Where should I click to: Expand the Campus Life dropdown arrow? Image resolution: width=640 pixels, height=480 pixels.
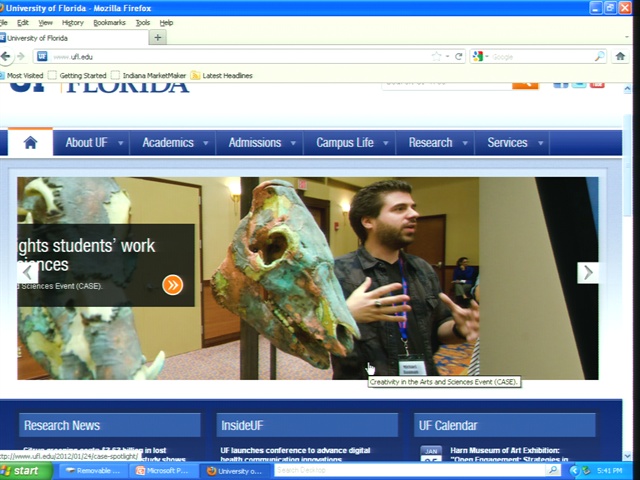(x=385, y=143)
